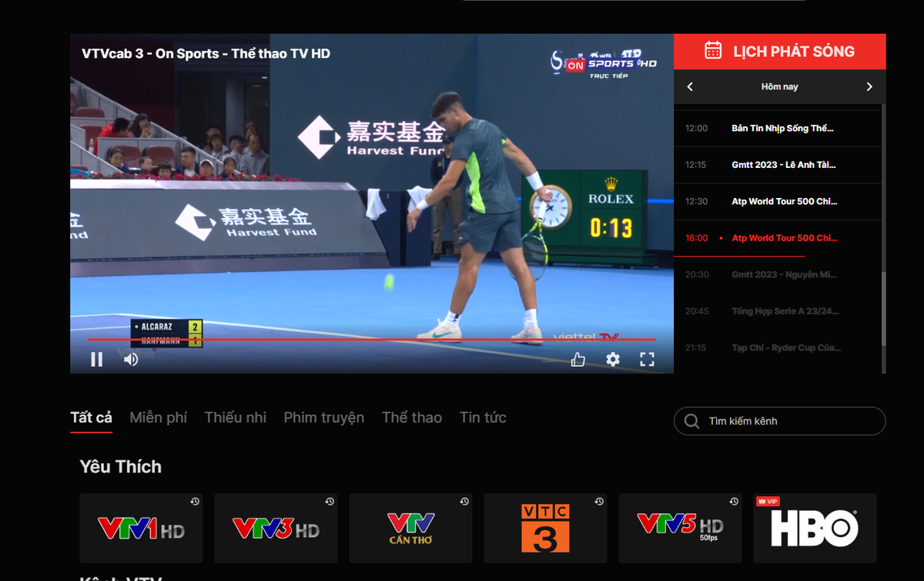Image resolution: width=924 pixels, height=581 pixels.
Task: Click the Tìm kiếm kênh search field
Action: [780, 421]
